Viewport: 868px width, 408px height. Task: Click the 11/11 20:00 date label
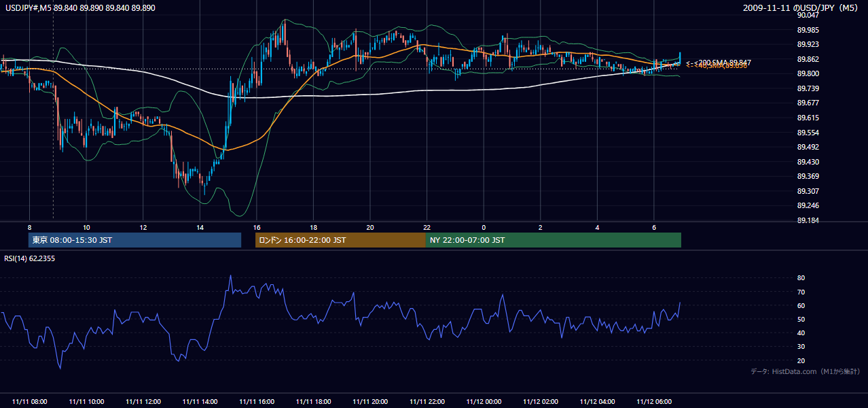(x=370, y=402)
